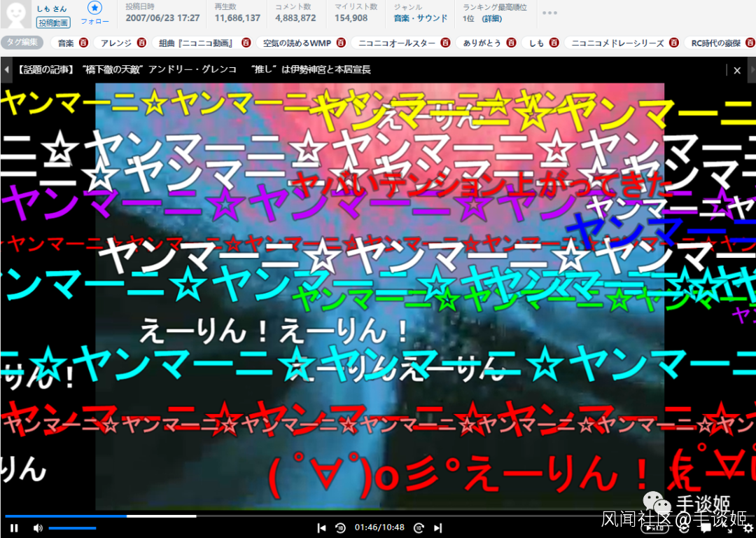This screenshot has width=756, height=538.
Task: Show ranking details via 詳細 link
Action: coord(492,18)
